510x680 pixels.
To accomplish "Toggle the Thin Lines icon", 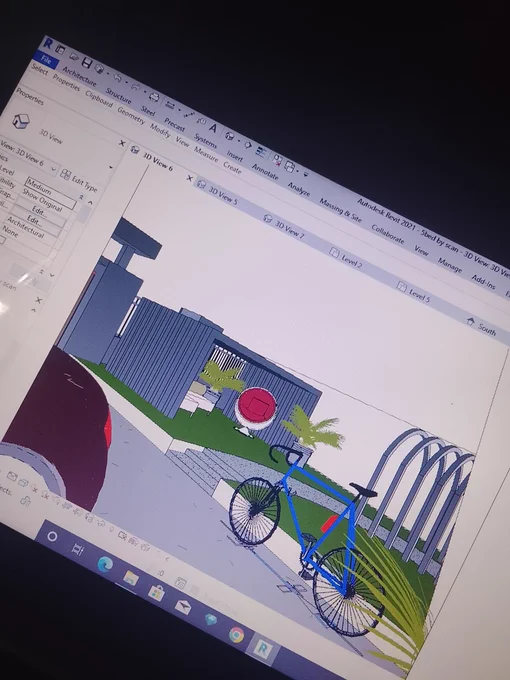I will coord(261,152).
